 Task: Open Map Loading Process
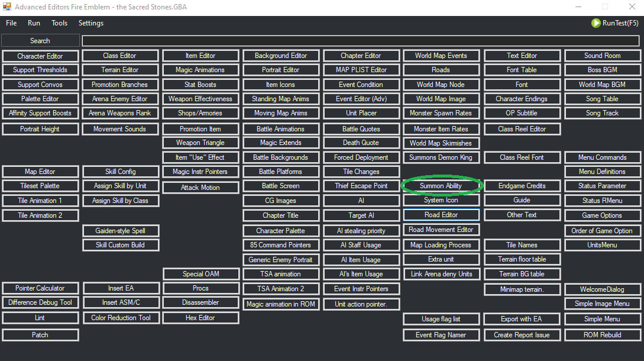coord(441,245)
